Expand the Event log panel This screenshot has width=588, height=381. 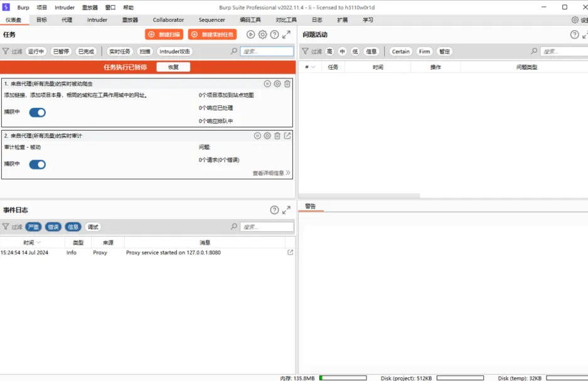287,210
